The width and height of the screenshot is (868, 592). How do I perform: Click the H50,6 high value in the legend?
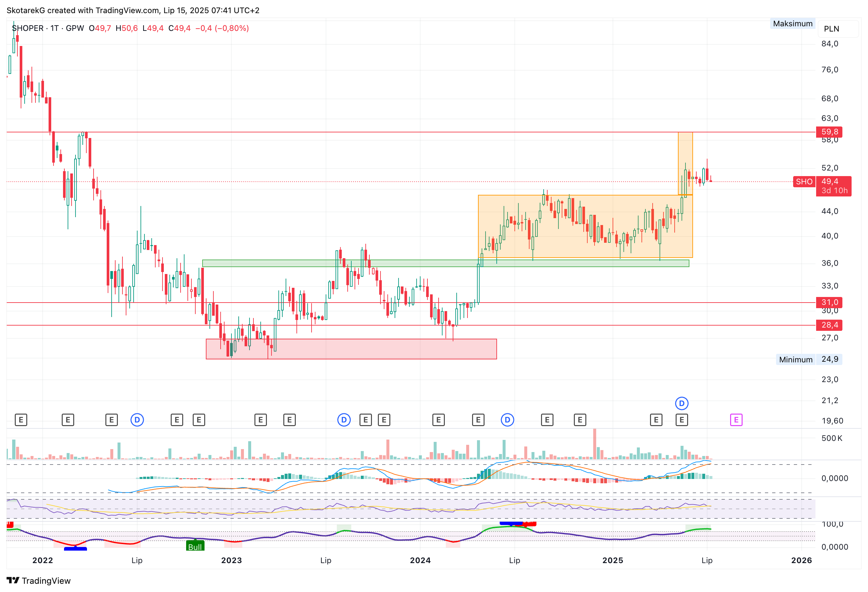click(127, 28)
